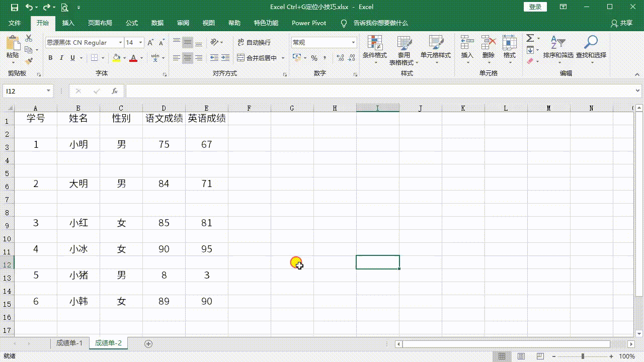Toggle bold formatting
The image size is (644, 362).
point(50,58)
